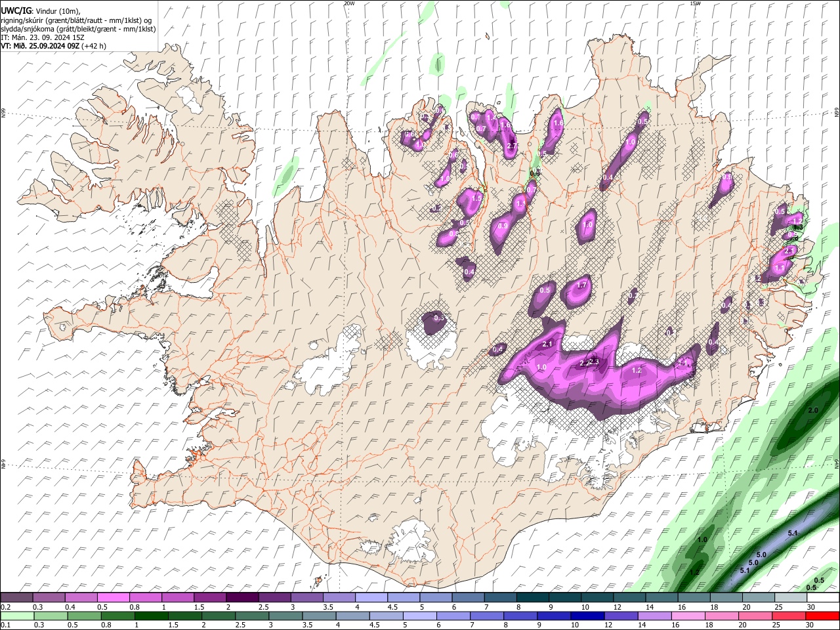Image resolution: width=840 pixels, height=630 pixels.
Task: Click the 0.3 value on the Hofsjökull glacier
Action: [439, 318]
